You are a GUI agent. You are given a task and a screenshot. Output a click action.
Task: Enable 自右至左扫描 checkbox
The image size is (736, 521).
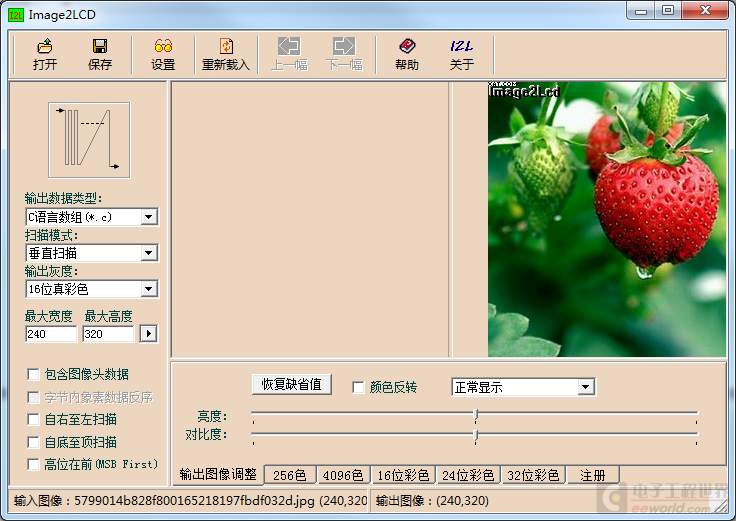pos(33,419)
